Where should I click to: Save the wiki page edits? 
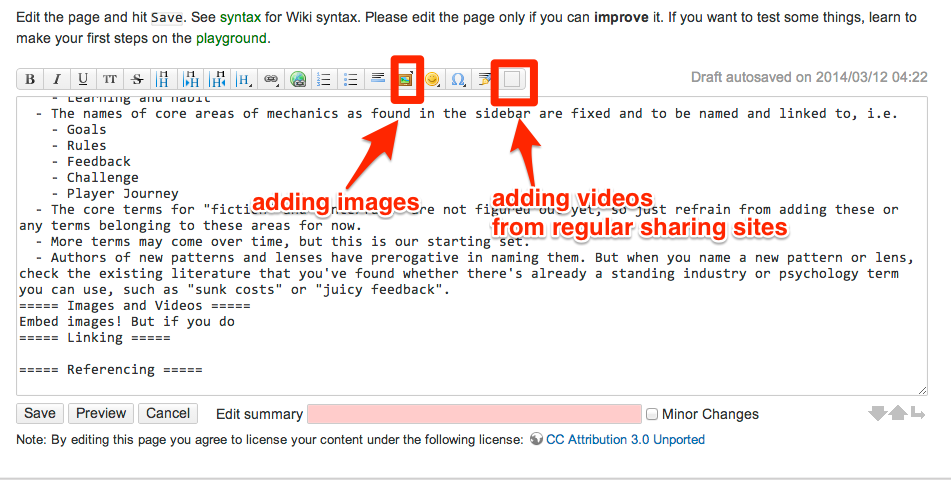point(40,413)
